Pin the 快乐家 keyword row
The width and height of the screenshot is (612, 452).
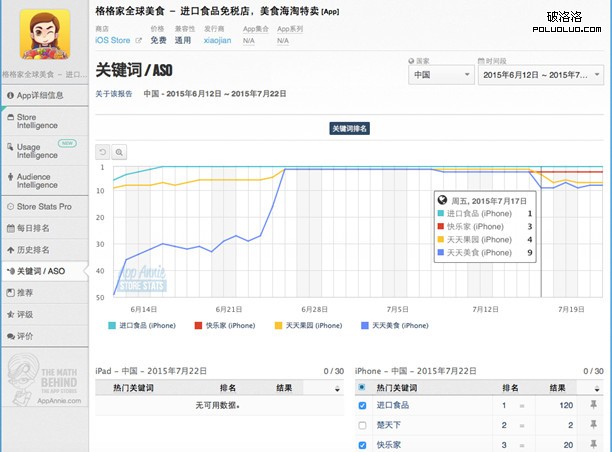pos(593,444)
